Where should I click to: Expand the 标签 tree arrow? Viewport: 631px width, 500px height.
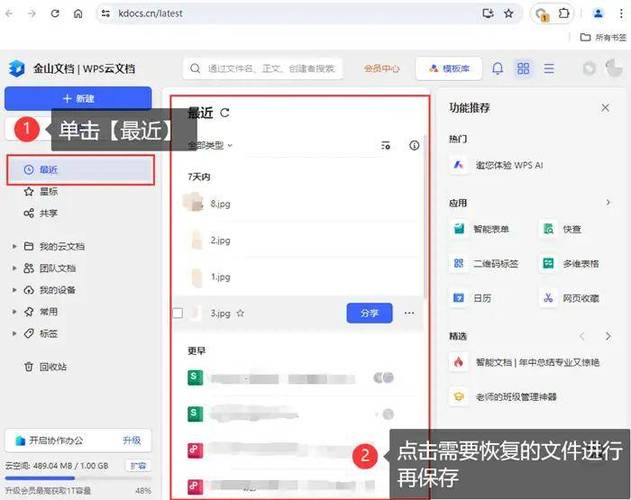pos(14,333)
